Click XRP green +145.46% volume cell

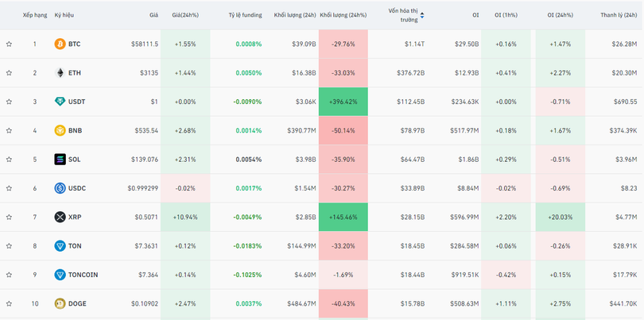point(343,217)
